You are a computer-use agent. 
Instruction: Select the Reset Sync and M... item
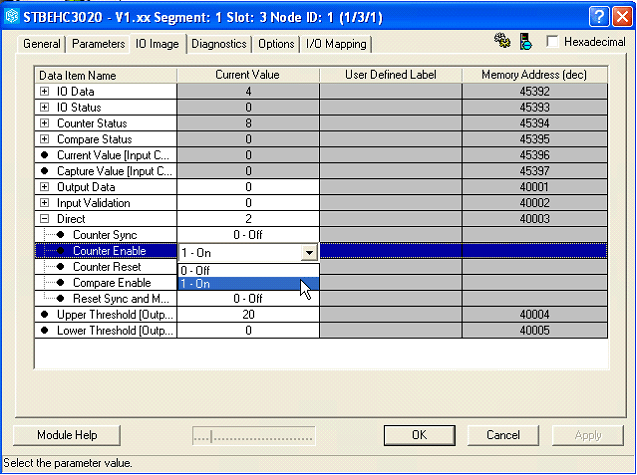coord(121,299)
